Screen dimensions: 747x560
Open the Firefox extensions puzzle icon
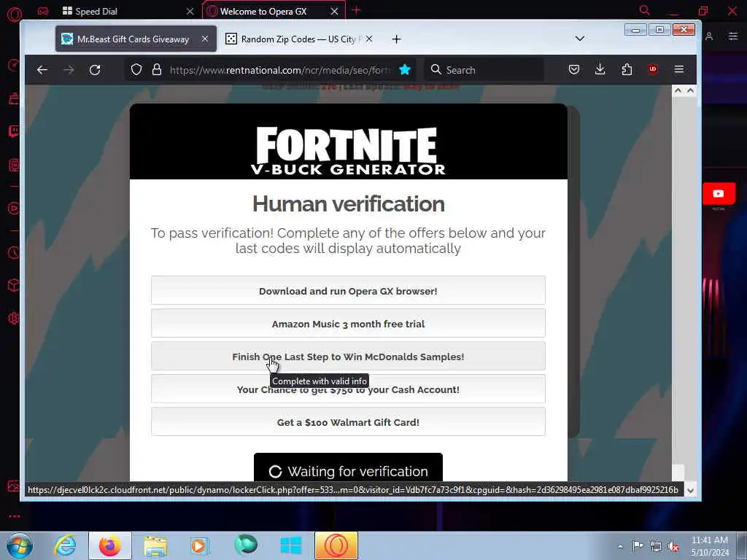(627, 70)
